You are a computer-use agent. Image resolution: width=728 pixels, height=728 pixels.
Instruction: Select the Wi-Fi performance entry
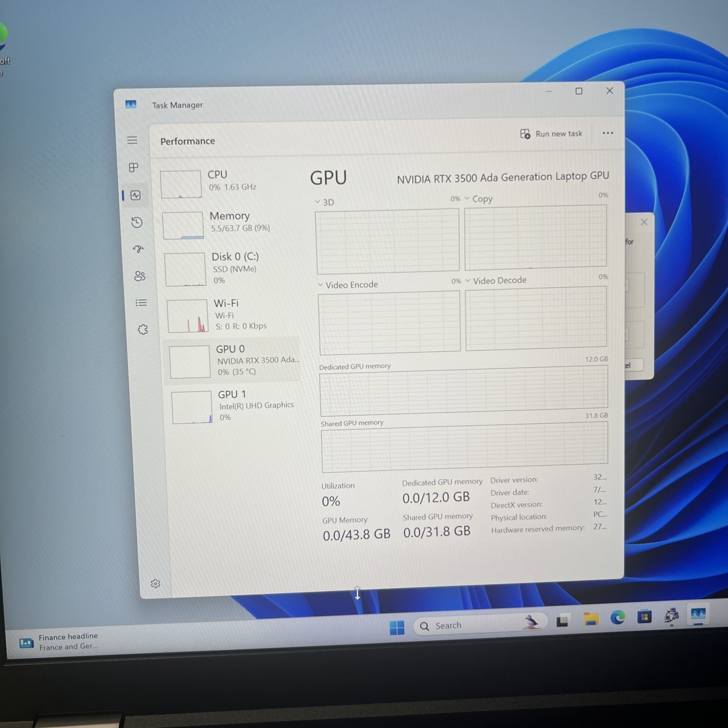[x=233, y=315]
